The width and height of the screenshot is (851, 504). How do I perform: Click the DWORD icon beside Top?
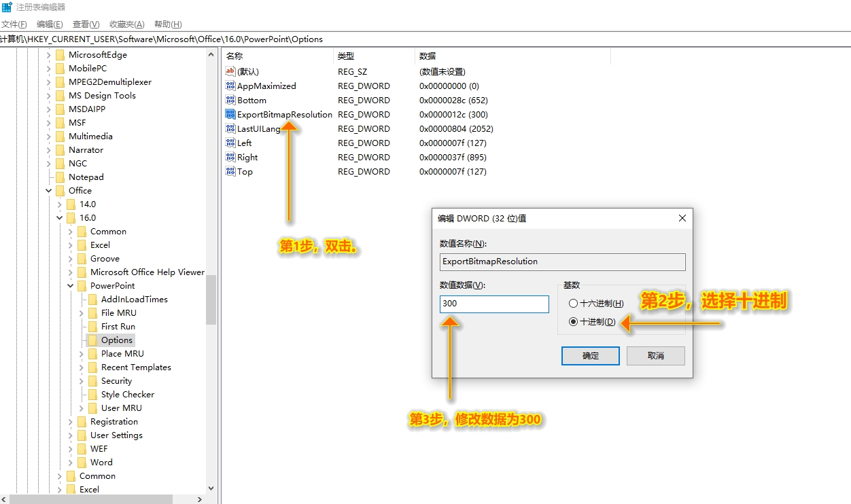point(230,171)
